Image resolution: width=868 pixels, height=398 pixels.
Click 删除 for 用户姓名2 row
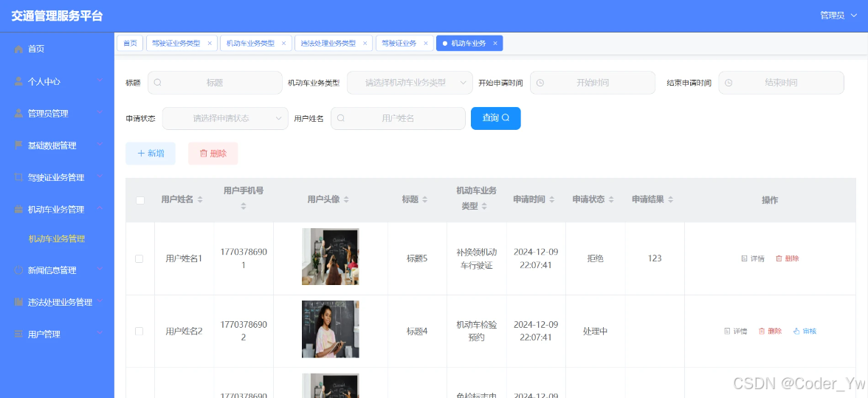pos(770,331)
